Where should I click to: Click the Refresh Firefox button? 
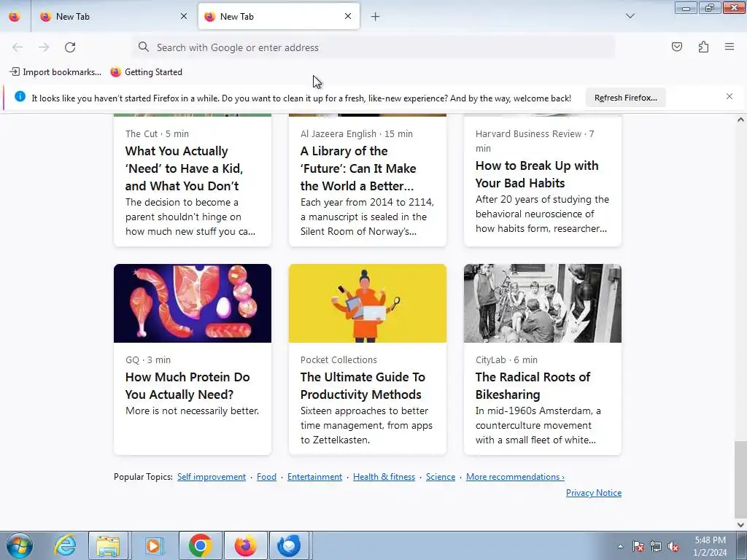coord(625,98)
